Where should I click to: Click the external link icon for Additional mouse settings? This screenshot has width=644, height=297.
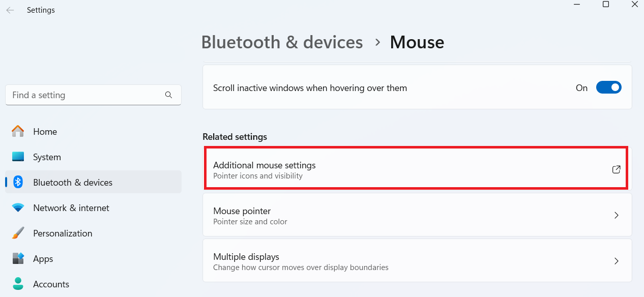(x=616, y=169)
